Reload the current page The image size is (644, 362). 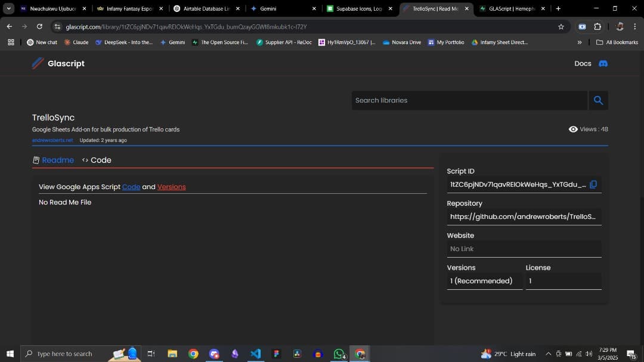click(x=39, y=27)
